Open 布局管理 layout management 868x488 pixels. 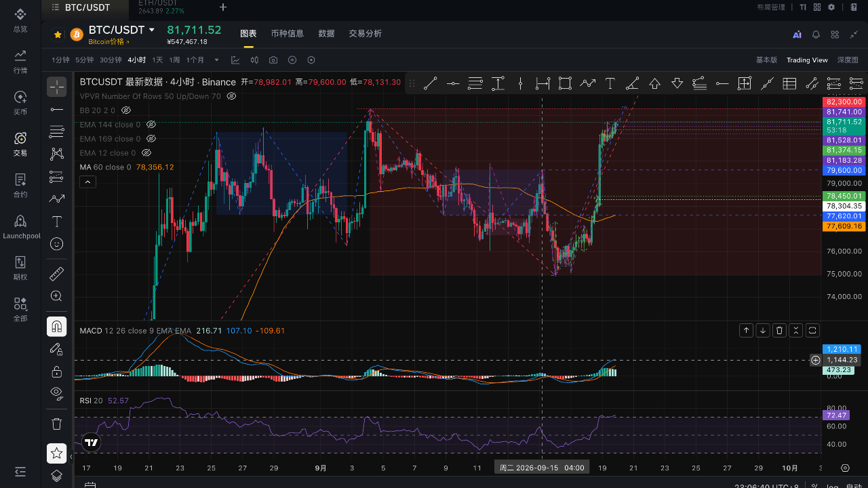tap(771, 7)
